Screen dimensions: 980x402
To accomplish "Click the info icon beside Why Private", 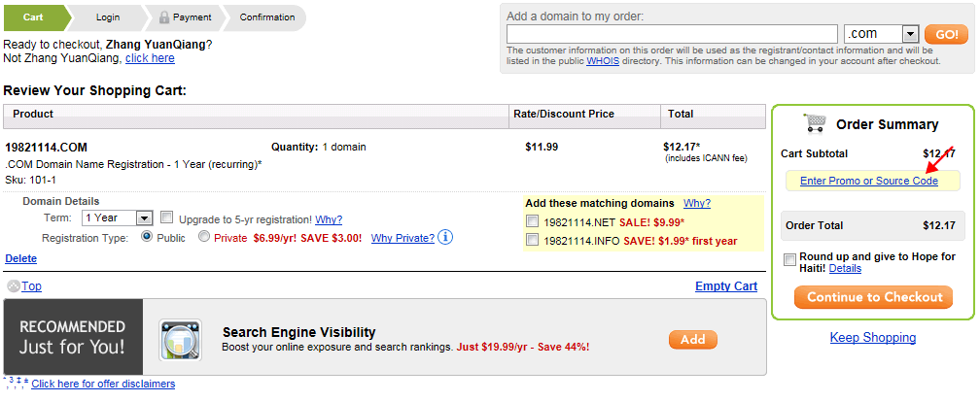I will [x=445, y=237].
